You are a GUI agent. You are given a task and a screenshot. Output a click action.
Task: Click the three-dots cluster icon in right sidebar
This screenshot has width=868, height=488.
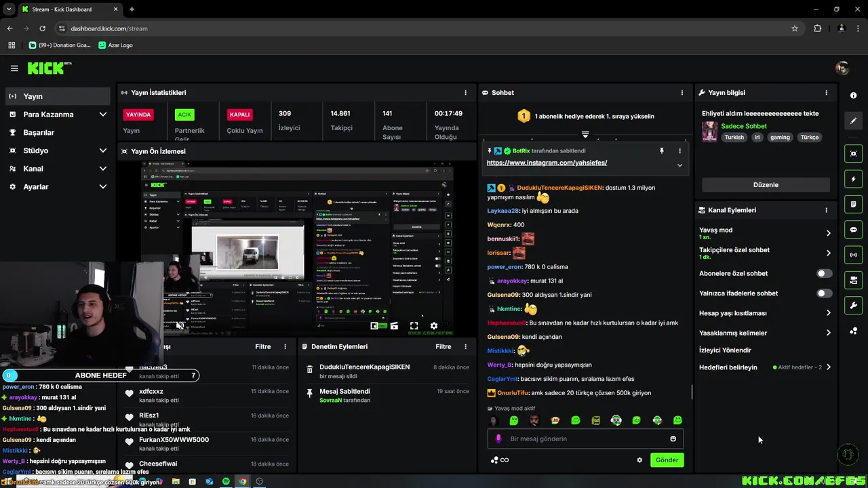pyautogui.click(x=853, y=331)
